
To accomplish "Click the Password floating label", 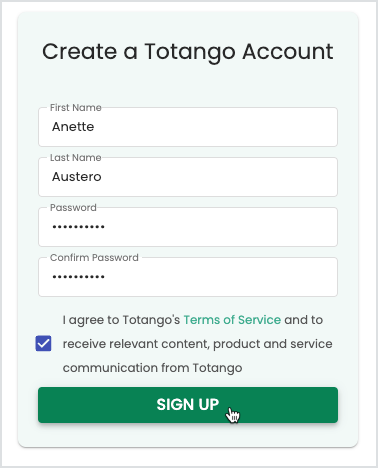I will tap(73, 208).
